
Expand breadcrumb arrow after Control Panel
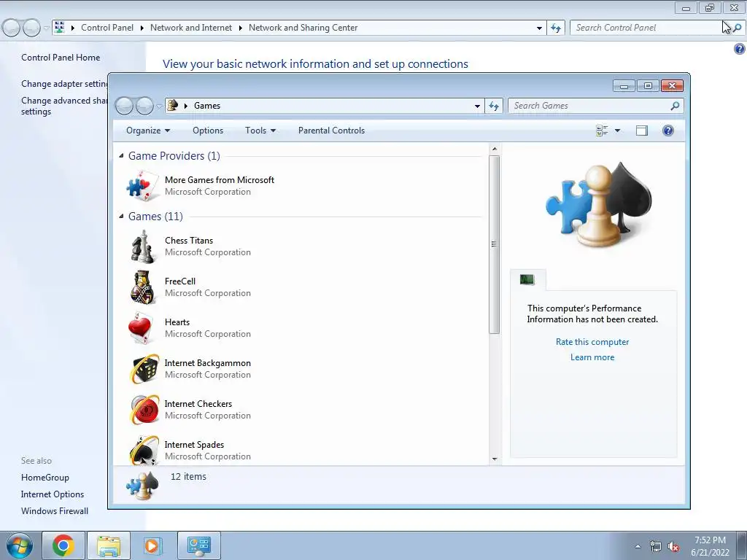click(x=142, y=28)
